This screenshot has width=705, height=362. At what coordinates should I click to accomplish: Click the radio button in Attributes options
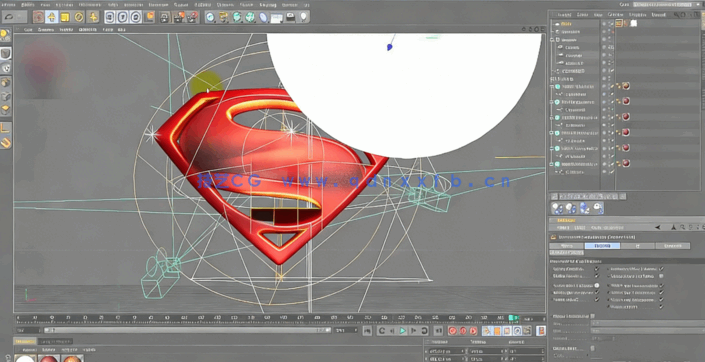click(597, 285)
